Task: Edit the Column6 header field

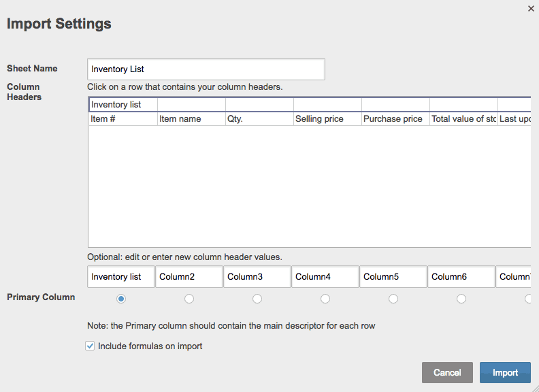Action: coord(461,277)
